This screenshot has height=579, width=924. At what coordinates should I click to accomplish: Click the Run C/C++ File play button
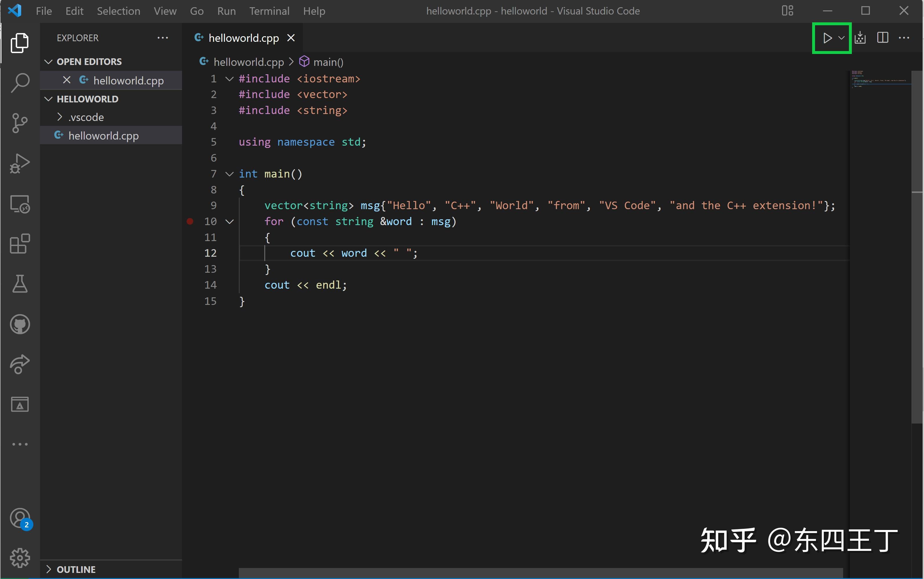(x=827, y=38)
